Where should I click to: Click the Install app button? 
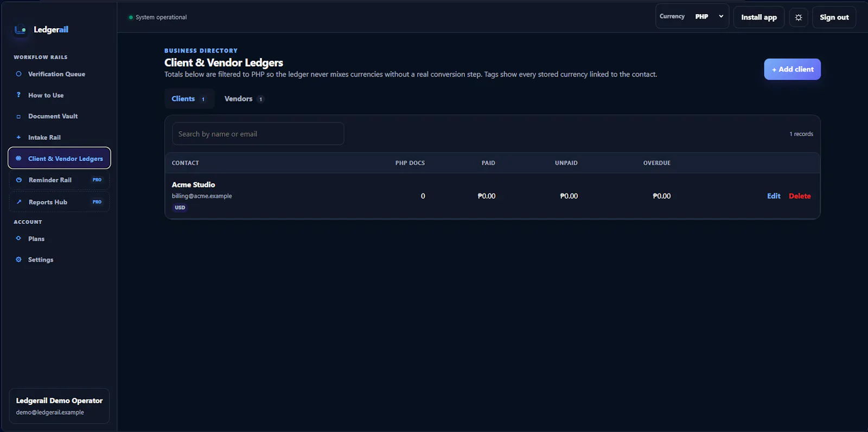point(759,17)
